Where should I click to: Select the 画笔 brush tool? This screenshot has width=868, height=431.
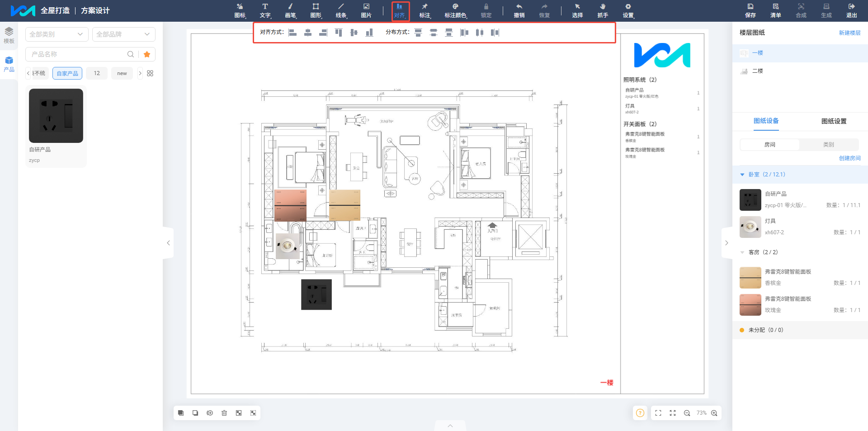pyautogui.click(x=290, y=11)
